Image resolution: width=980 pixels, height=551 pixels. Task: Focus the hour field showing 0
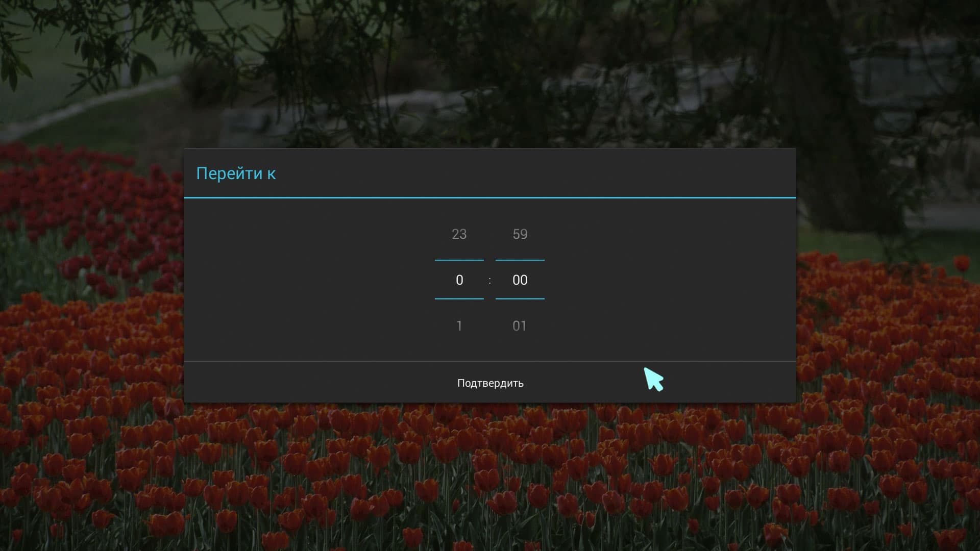pos(459,280)
